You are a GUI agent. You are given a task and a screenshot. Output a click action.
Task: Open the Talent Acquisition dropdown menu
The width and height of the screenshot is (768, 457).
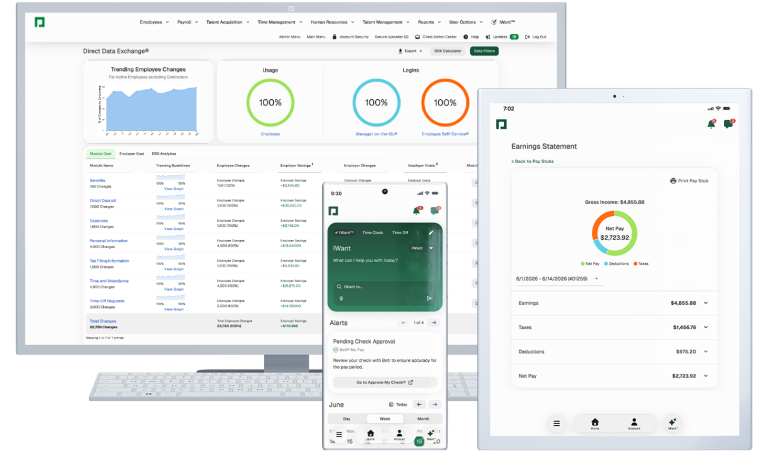coord(228,22)
